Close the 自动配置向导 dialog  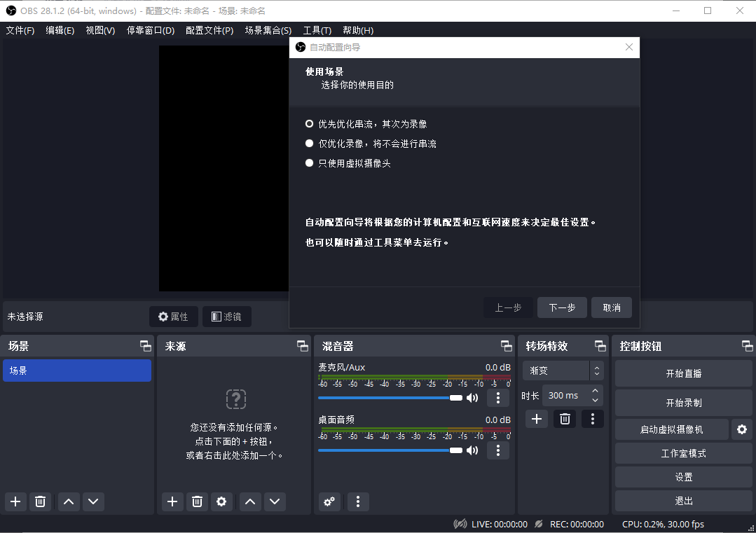click(628, 47)
